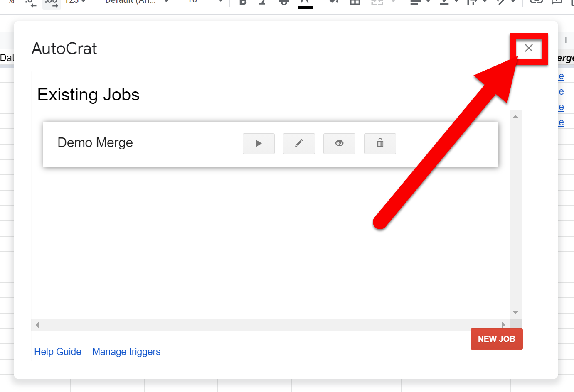Click the Existing Jobs heading
The image size is (574, 392).
(89, 95)
